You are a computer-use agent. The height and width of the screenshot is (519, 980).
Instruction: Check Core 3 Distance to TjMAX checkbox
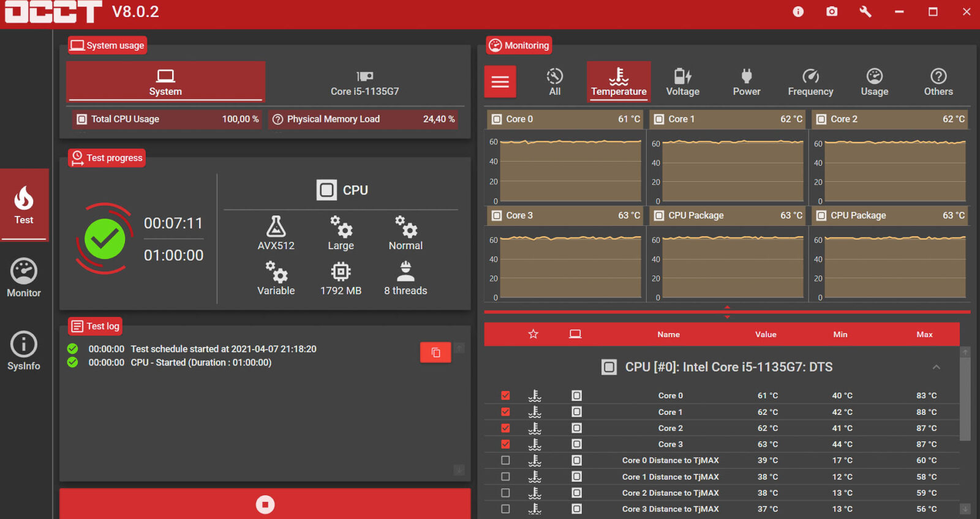click(505, 509)
